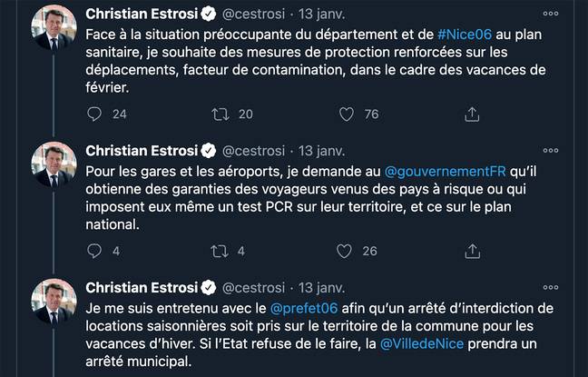
Task: Click Christian Estrosi's avatar on first tweet
Action: pyautogui.click(x=54, y=27)
